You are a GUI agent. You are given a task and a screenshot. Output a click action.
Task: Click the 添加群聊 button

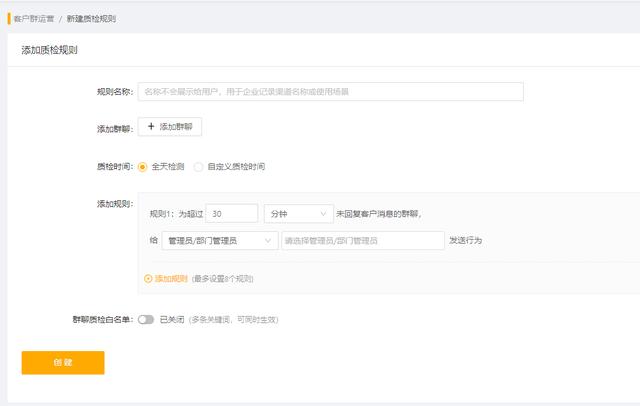pos(170,126)
